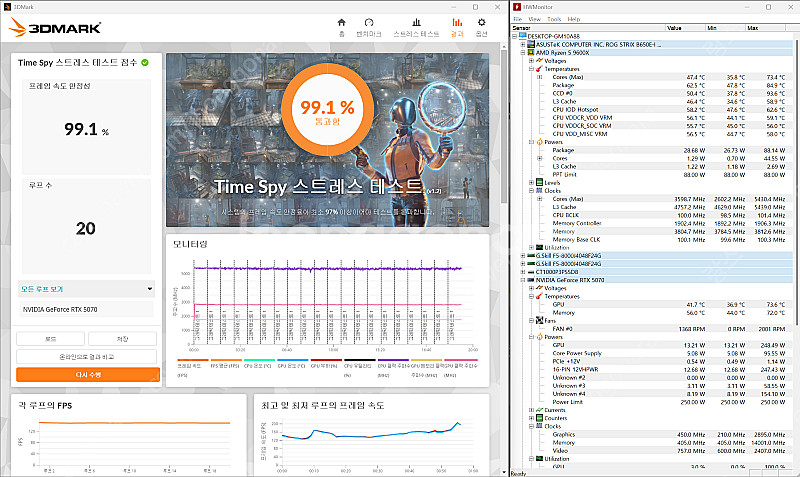Select the Results (결과) bar-chart icon
This screenshot has width=800, height=477.
tap(457, 22)
